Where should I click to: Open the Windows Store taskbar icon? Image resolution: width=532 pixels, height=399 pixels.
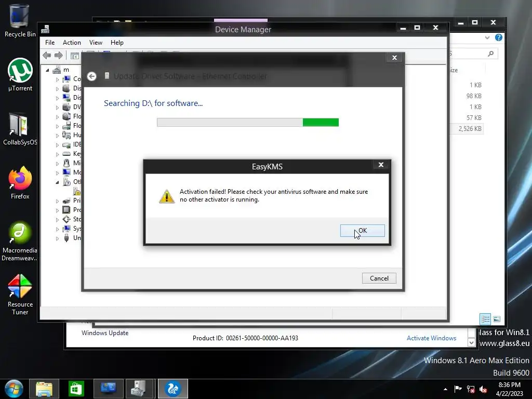76,389
